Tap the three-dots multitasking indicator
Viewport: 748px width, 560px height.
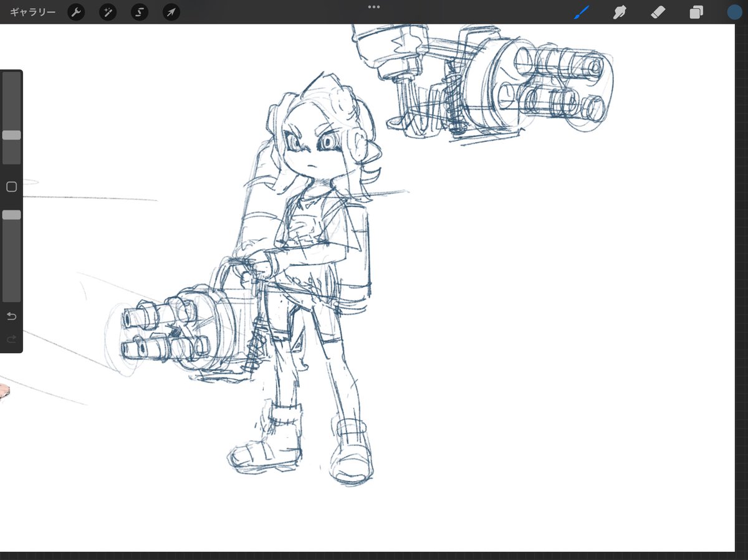click(x=374, y=7)
